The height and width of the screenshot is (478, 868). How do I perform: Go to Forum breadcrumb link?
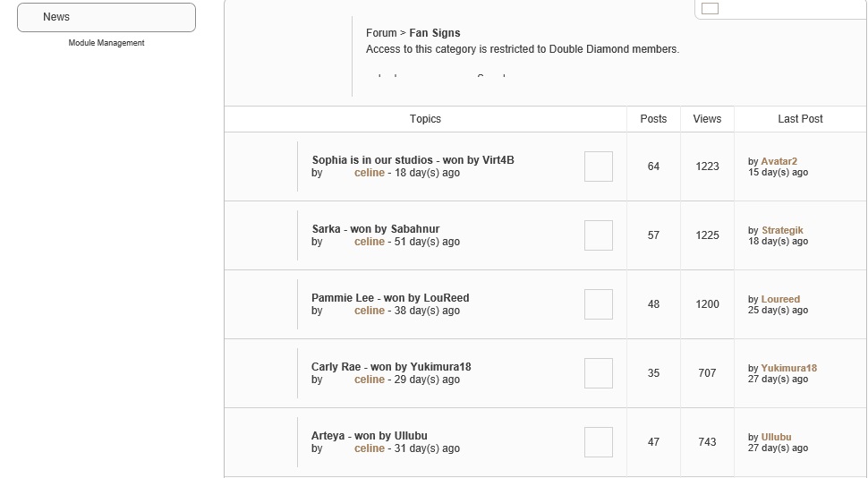point(381,33)
